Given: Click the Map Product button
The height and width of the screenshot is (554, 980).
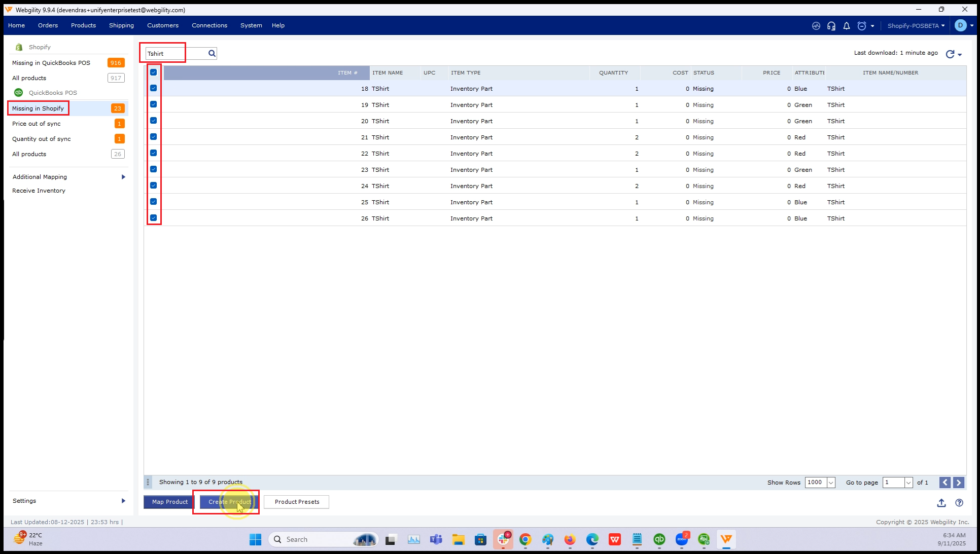Looking at the screenshot, I should pos(169,502).
